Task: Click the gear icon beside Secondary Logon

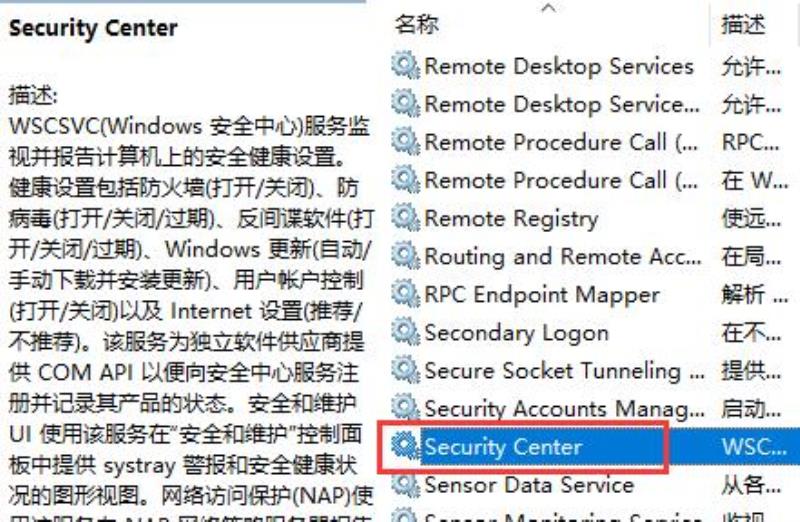Action: (406, 332)
